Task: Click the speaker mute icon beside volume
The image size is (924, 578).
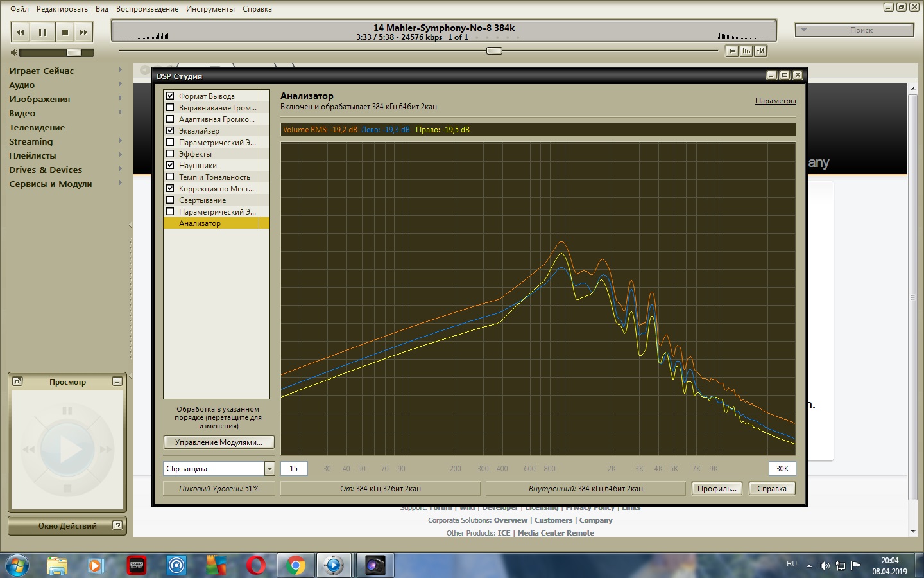Action: [x=14, y=53]
